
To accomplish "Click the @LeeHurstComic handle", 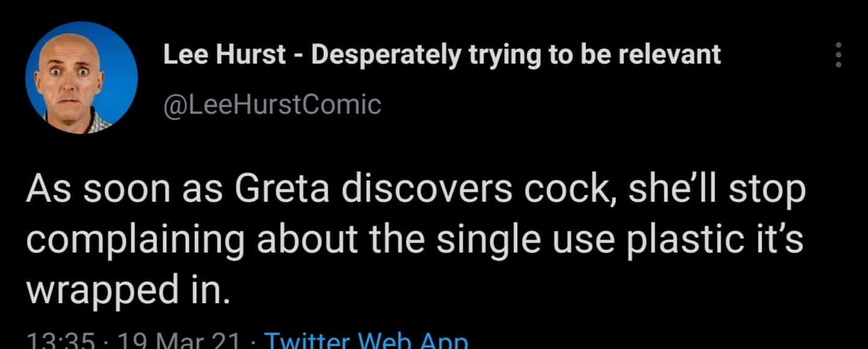I will pos(272,105).
